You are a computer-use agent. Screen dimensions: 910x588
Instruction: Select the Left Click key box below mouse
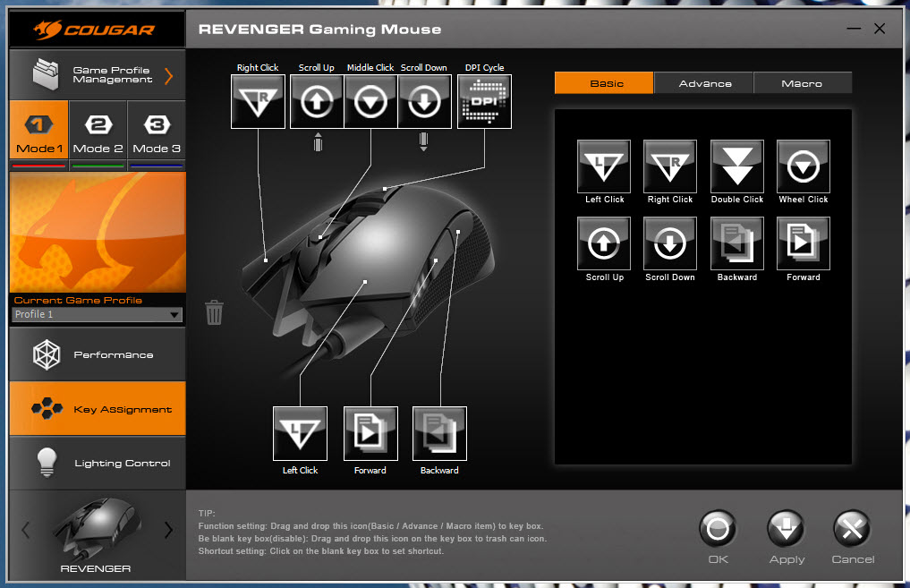pyautogui.click(x=300, y=433)
